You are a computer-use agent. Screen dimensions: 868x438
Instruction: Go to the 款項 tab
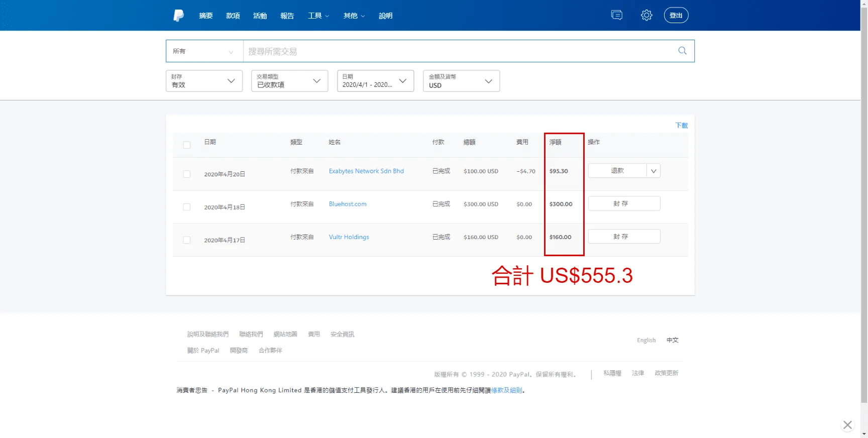point(233,16)
